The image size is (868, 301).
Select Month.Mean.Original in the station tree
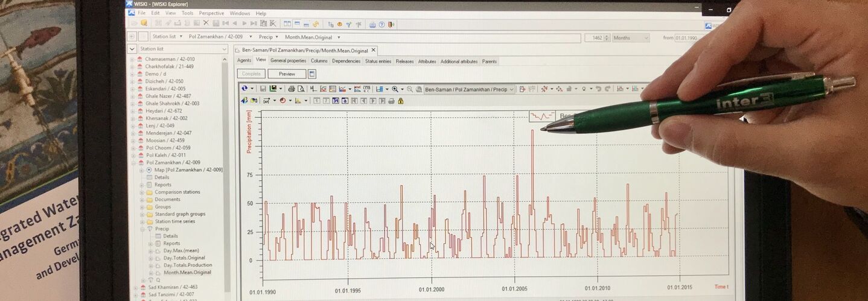pos(187,273)
